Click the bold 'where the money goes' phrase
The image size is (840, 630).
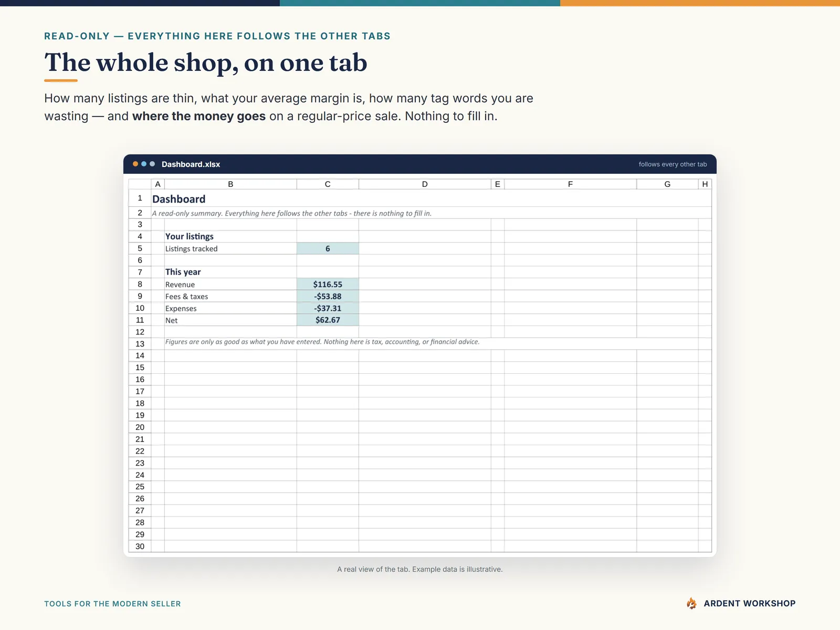(x=199, y=116)
